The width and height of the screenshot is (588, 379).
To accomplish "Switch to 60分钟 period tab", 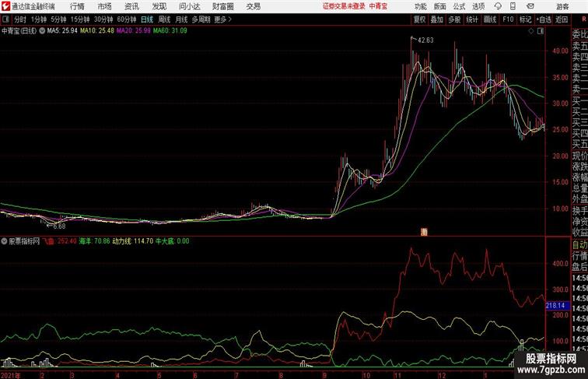I will [x=127, y=19].
